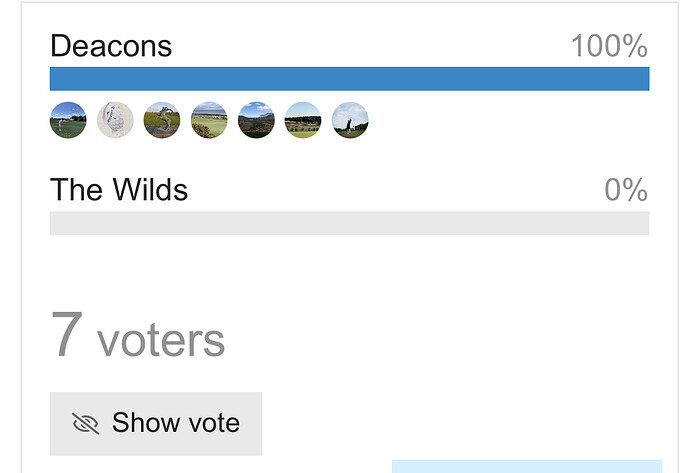Image resolution: width=690 pixels, height=473 pixels.
Task: Click the 0% result for The Wilds
Action: pyautogui.click(x=625, y=190)
